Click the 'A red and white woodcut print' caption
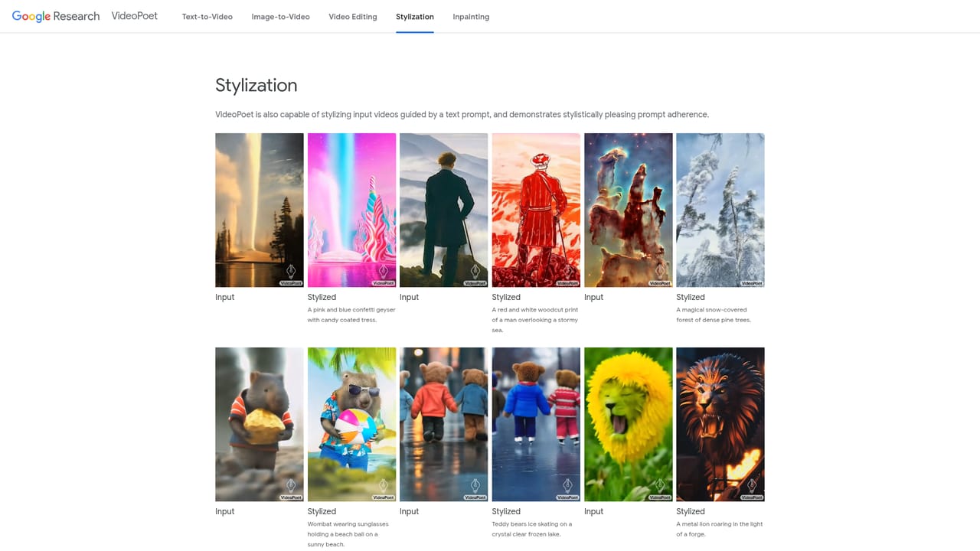This screenshot has width=980, height=551. [x=535, y=320]
